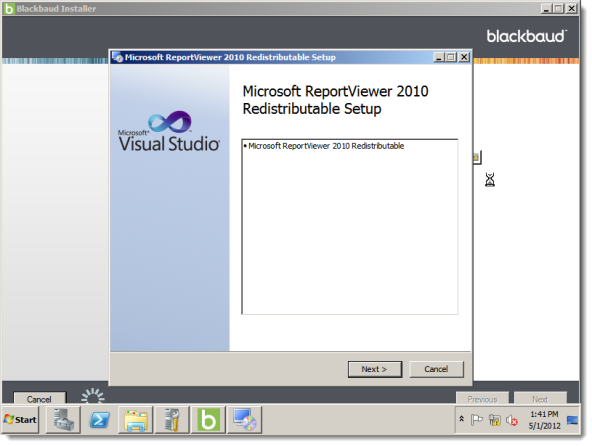Screen dimensions: 592x446
Task: Close the ReportViewer setup dialog
Action: (x=464, y=57)
